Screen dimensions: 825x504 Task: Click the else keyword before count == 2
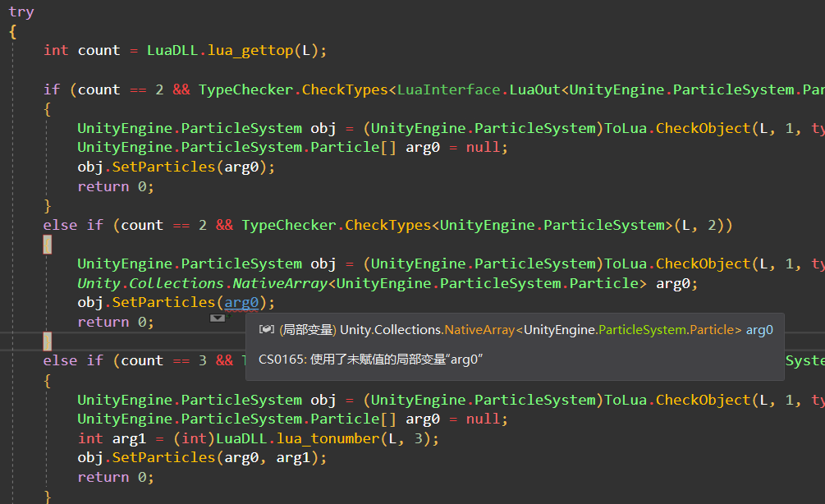[x=60, y=225]
